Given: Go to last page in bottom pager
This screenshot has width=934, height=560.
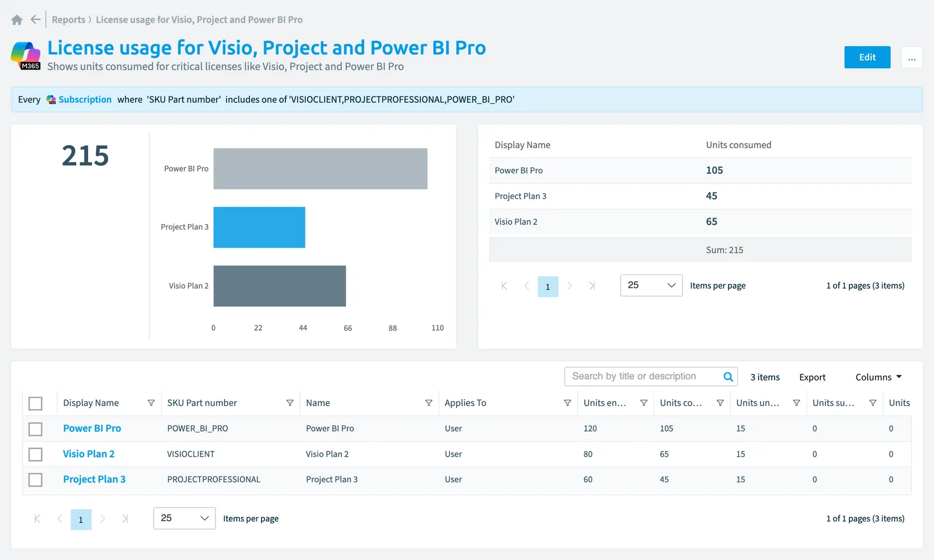Looking at the screenshot, I should coord(125,519).
